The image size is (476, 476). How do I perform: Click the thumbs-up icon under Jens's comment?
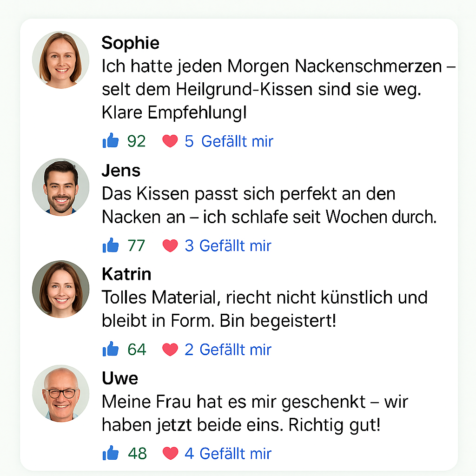pos(111,245)
